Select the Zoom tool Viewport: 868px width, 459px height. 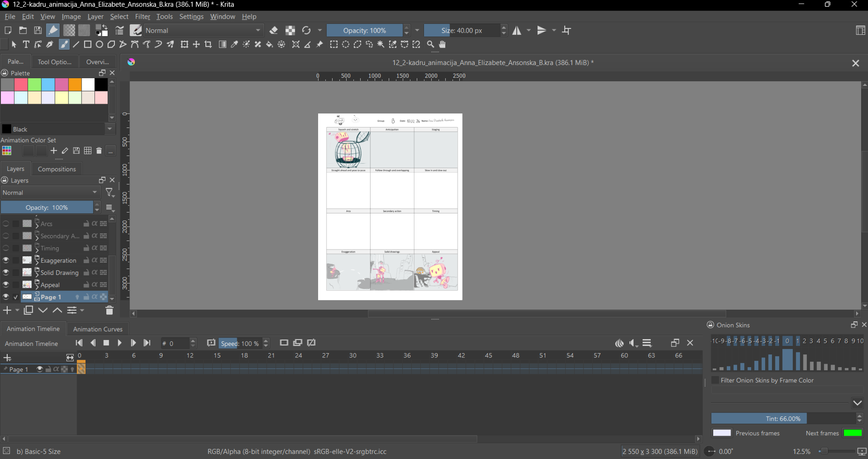[430, 45]
